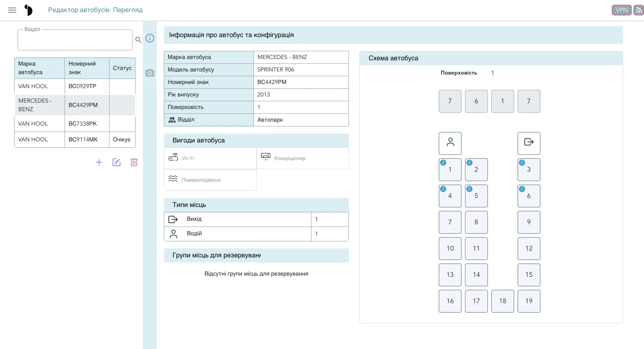This screenshot has width=644, height=349.
Task: Select VAN HOOL BC9114MK row
Action: (x=75, y=140)
